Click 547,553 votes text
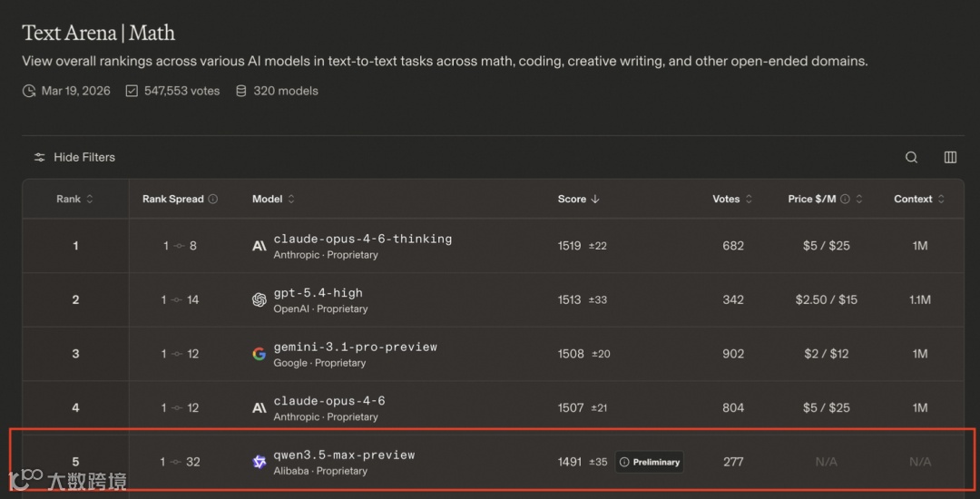This screenshot has width=980, height=499. click(x=181, y=92)
